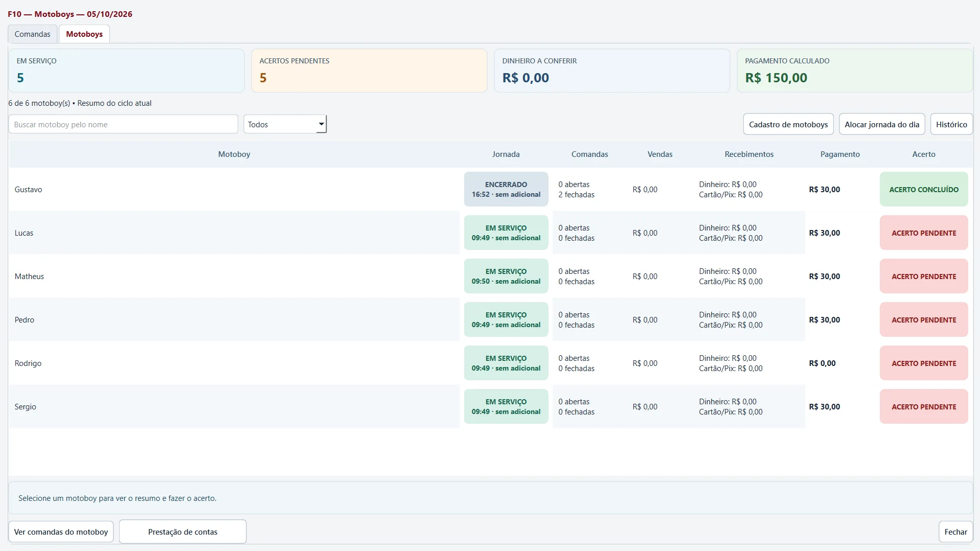Focus the motoboy name search field
980x551 pixels.
pos(123,124)
